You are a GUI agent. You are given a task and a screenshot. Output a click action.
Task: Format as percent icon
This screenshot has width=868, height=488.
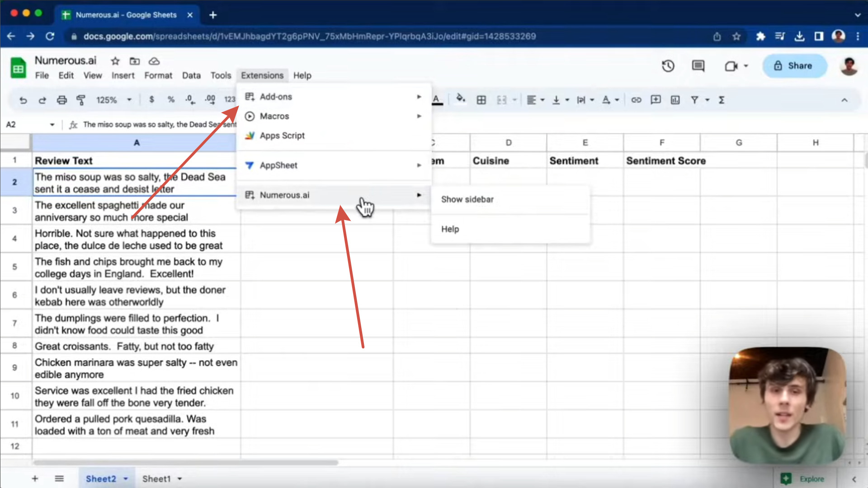[171, 99]
